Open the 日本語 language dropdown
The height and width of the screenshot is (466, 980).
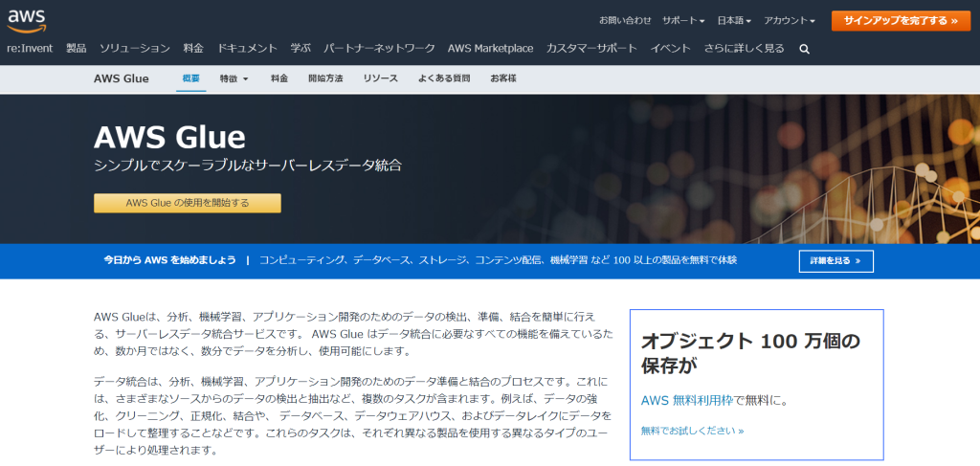[x=734, y=21]
